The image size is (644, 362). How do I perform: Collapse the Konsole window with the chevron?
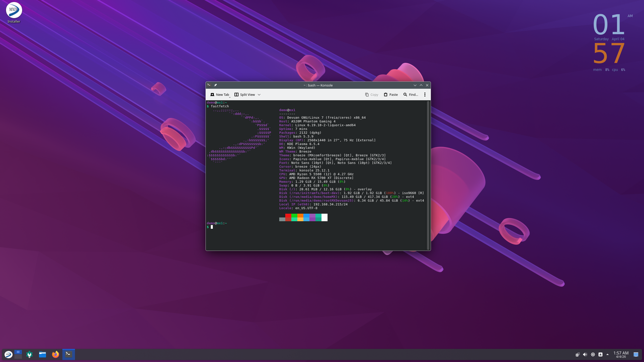tap(414, 85)
